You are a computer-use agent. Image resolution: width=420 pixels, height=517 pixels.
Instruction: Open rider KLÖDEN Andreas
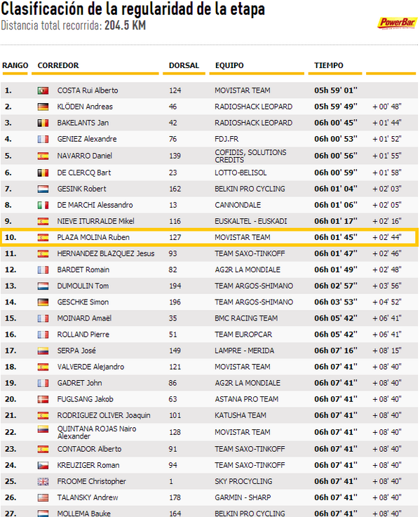click(85, 107)
